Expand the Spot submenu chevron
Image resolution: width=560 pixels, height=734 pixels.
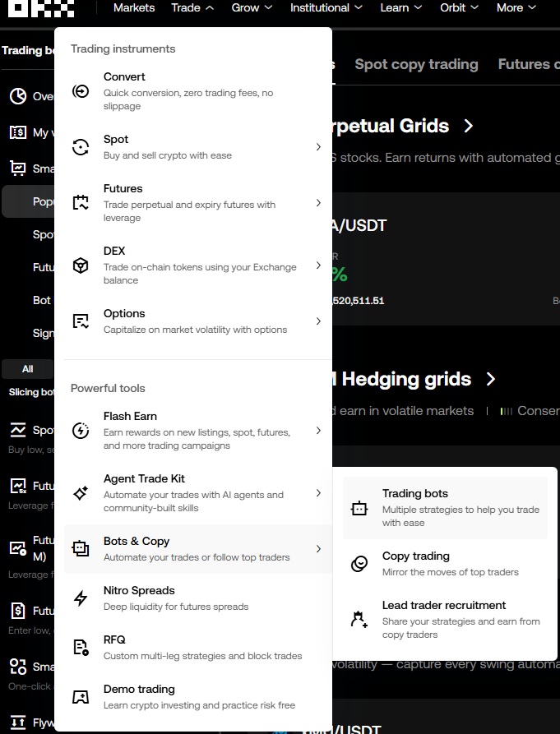click(x=318, y=147)
